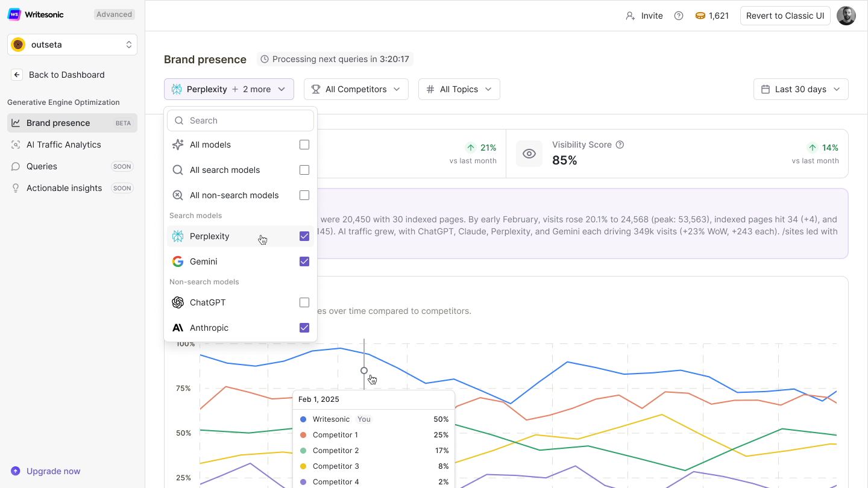Click the BETA tag on Brand presence

point(123,123)
